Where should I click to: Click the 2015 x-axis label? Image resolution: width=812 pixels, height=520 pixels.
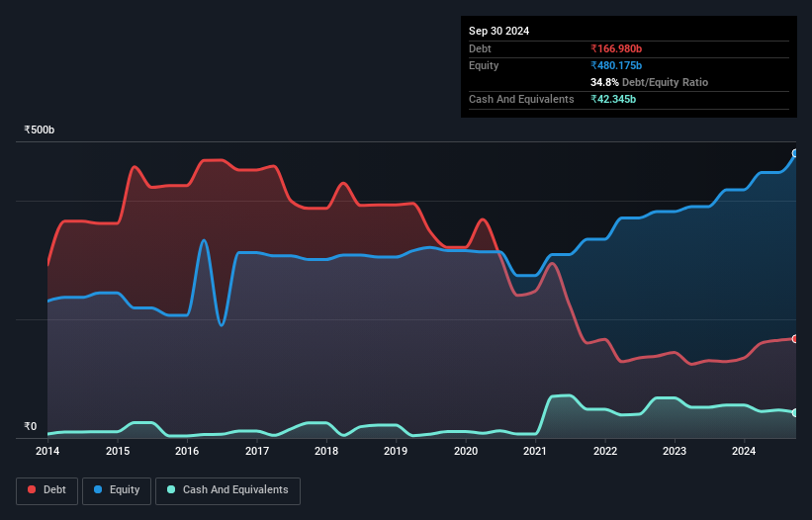tap(118, 451)
